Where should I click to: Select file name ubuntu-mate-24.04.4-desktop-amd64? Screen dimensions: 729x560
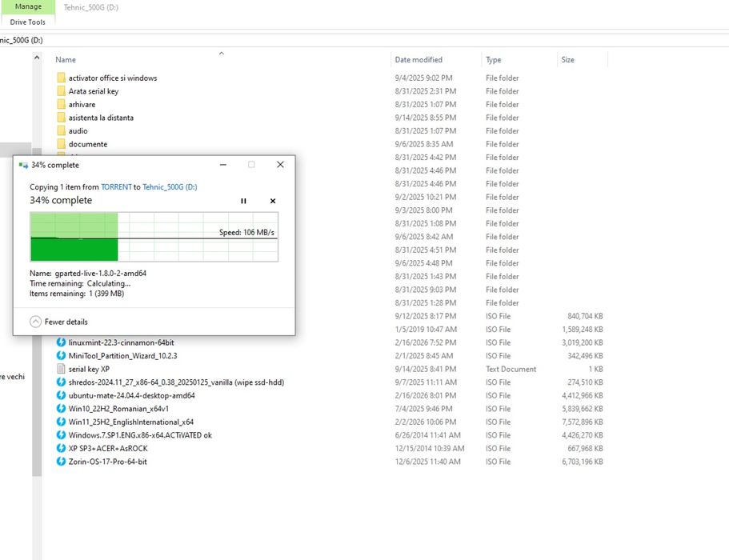[x=131, y=395]
